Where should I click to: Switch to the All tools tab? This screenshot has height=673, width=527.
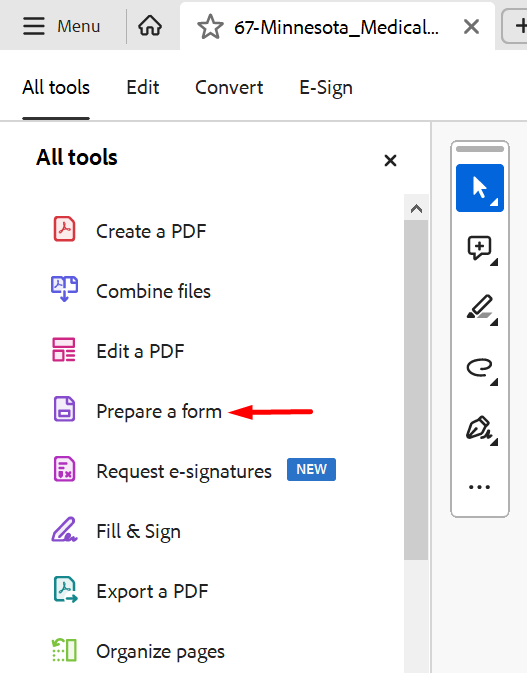(x=56, y=88)
